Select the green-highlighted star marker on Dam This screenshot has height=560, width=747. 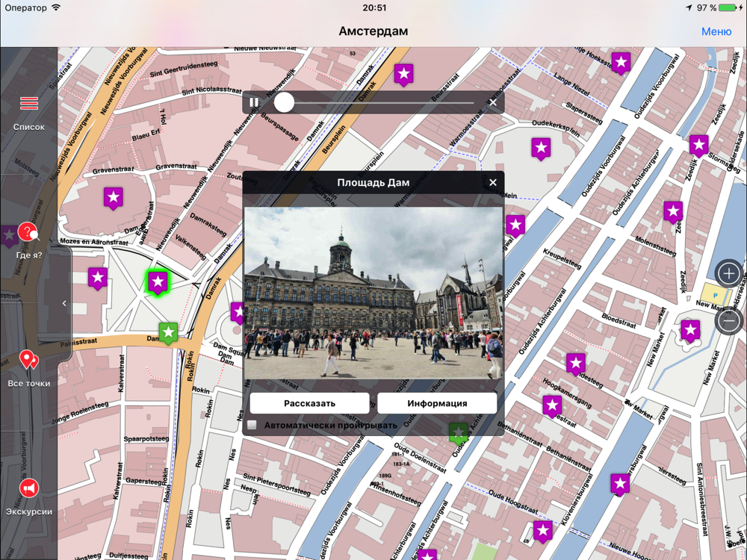tap(158, 282)
